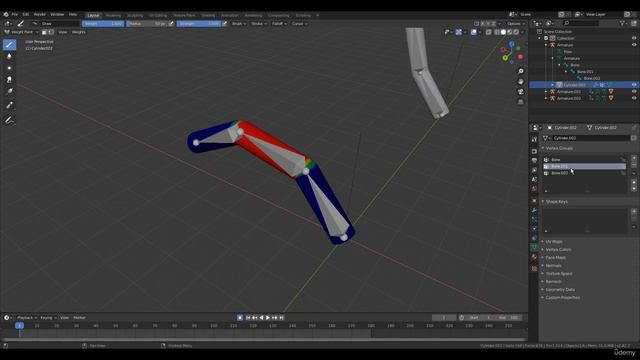Select the Draw weight paint tool
The height and width of the screenshot is (360, 640).
(9, 44)
